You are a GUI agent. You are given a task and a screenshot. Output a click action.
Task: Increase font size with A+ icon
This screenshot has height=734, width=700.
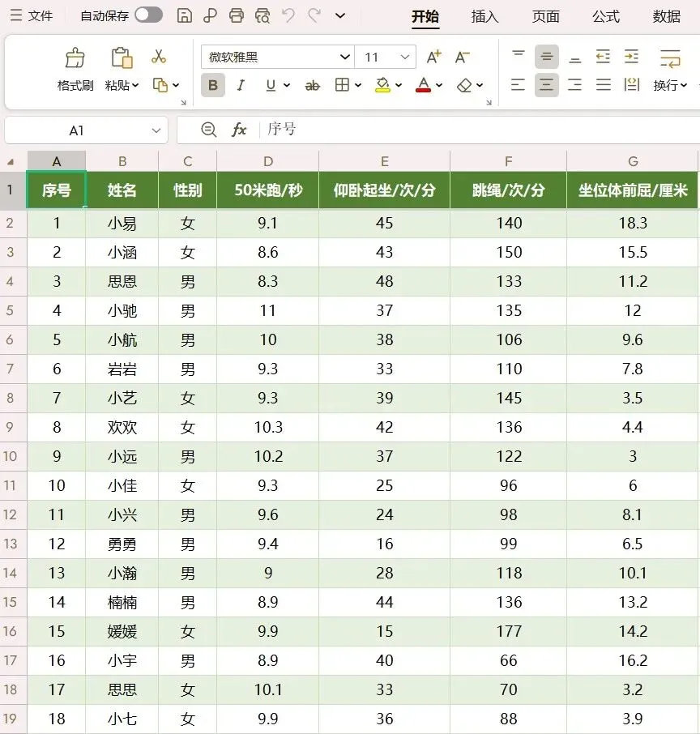[x=434, y=57]
